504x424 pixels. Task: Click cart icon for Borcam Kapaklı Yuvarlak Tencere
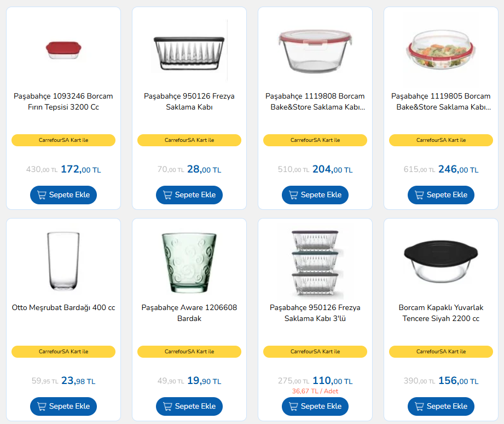419,406
